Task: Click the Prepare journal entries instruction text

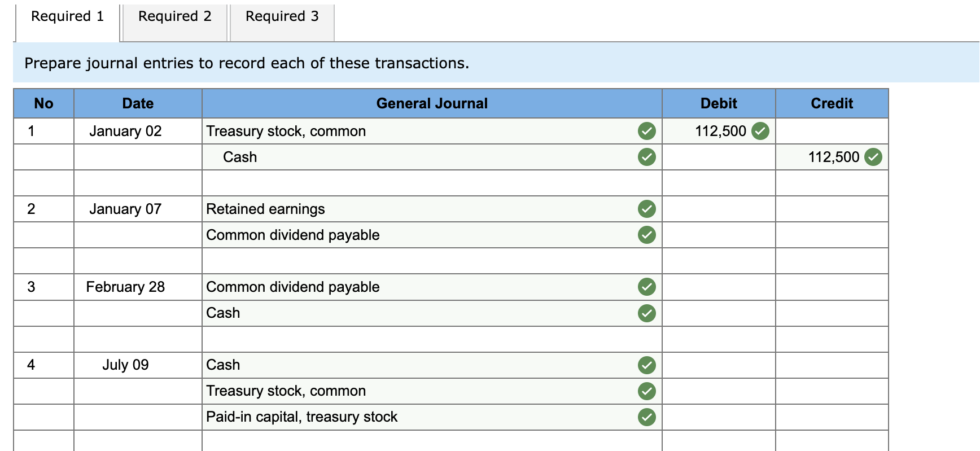Action: 247,63
